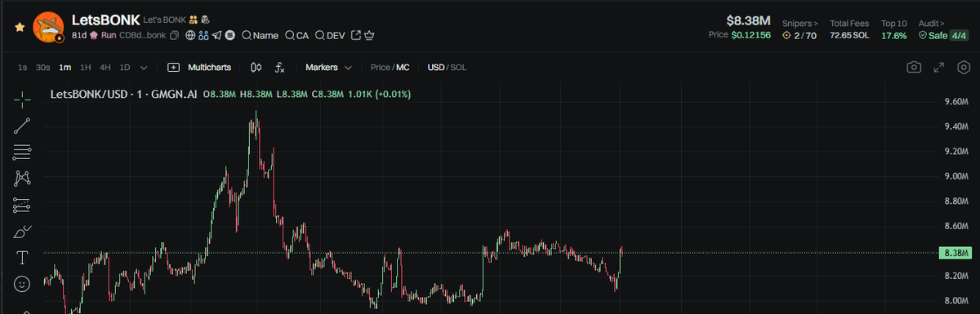This screenshot has height=314, width=980.
Task: Set chart currency to USD
Action: tap(436, 67)
